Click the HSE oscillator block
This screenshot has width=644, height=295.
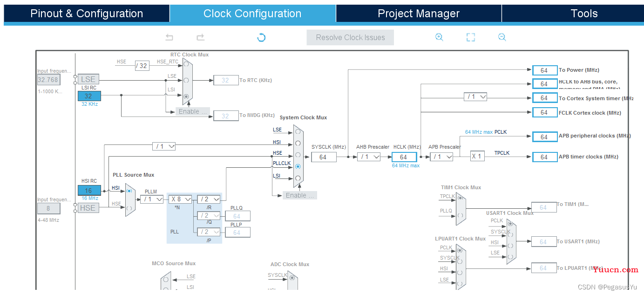tap(88, 208)
